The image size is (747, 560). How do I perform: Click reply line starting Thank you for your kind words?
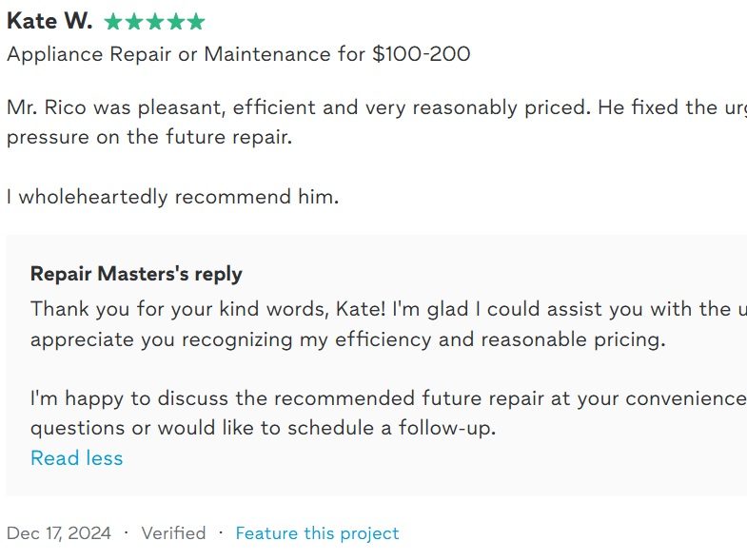tap(389, 309)
